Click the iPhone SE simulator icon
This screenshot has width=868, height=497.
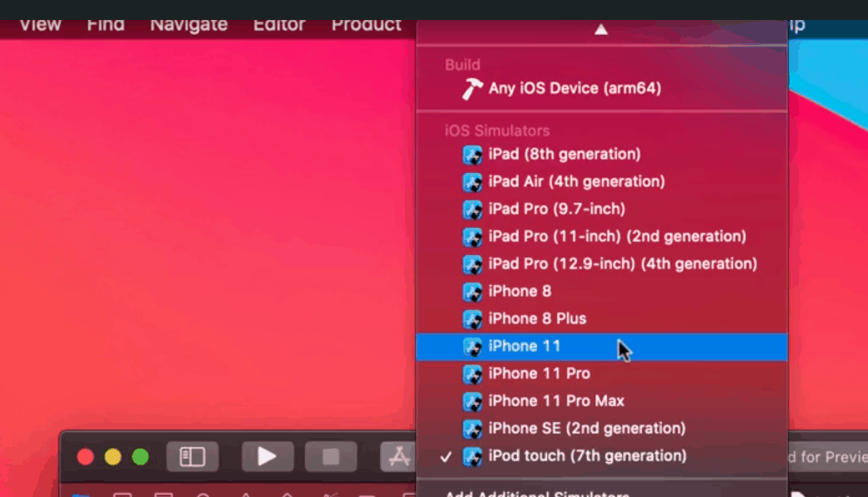(x=472, y=429)
